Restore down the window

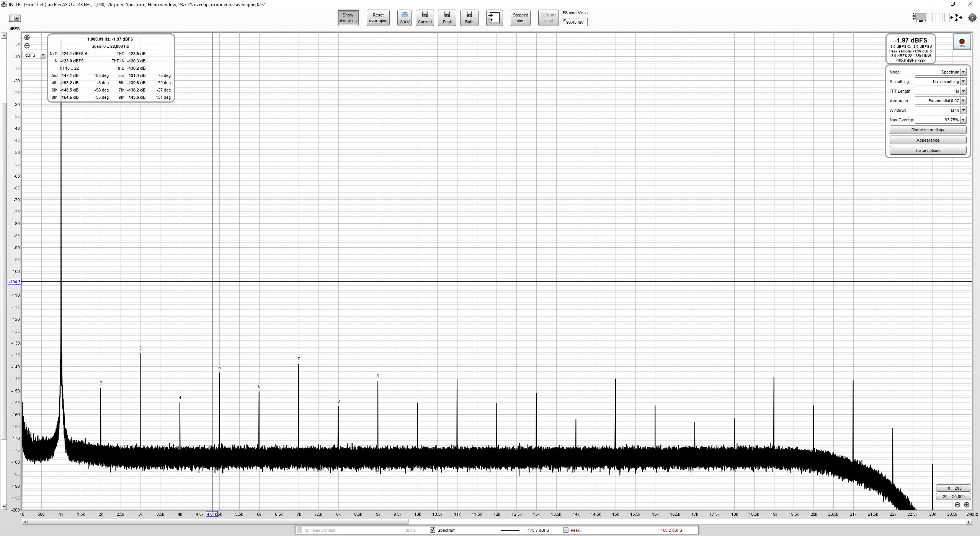953,4
